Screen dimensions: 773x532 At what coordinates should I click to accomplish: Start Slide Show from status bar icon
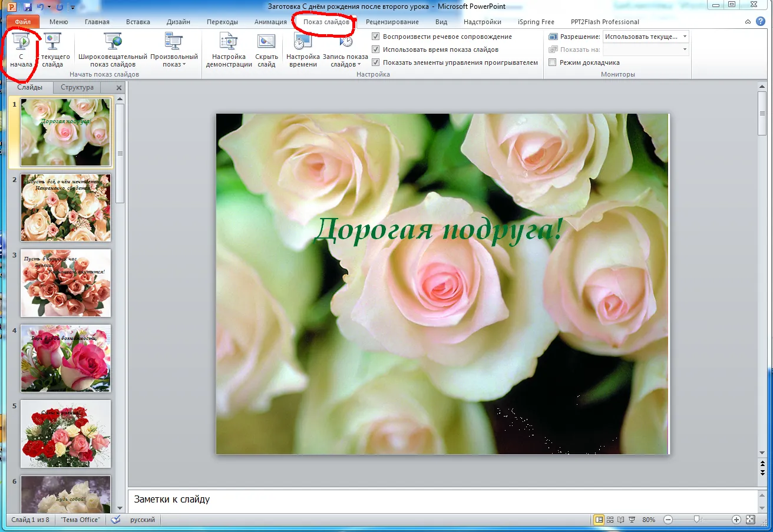632,520
